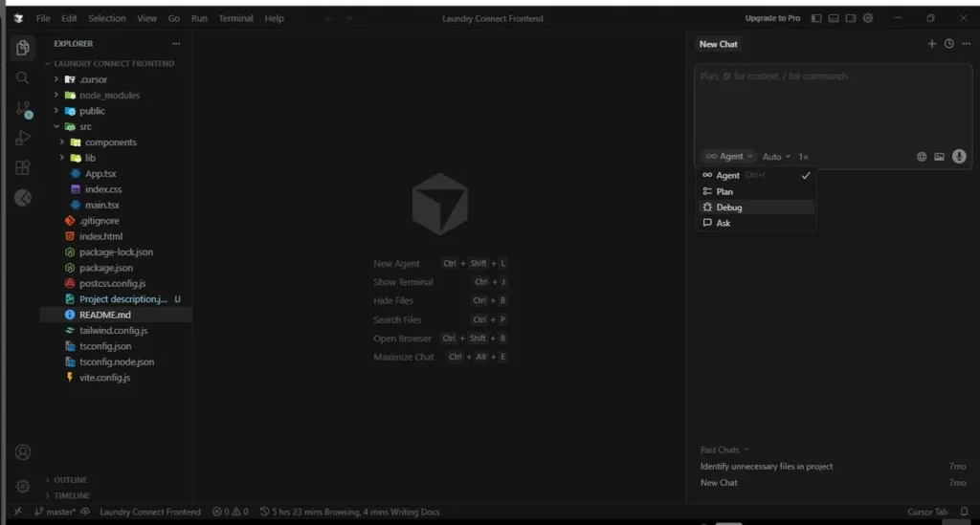Click Upgrade to Pro button
Screen dimensions: 980x525
[772, 18]
